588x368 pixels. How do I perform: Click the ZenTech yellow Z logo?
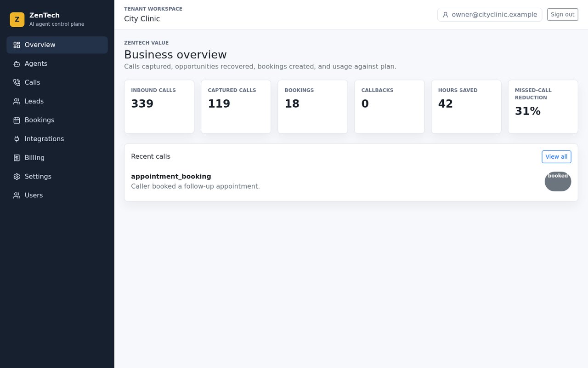click(x=17, y=19)
